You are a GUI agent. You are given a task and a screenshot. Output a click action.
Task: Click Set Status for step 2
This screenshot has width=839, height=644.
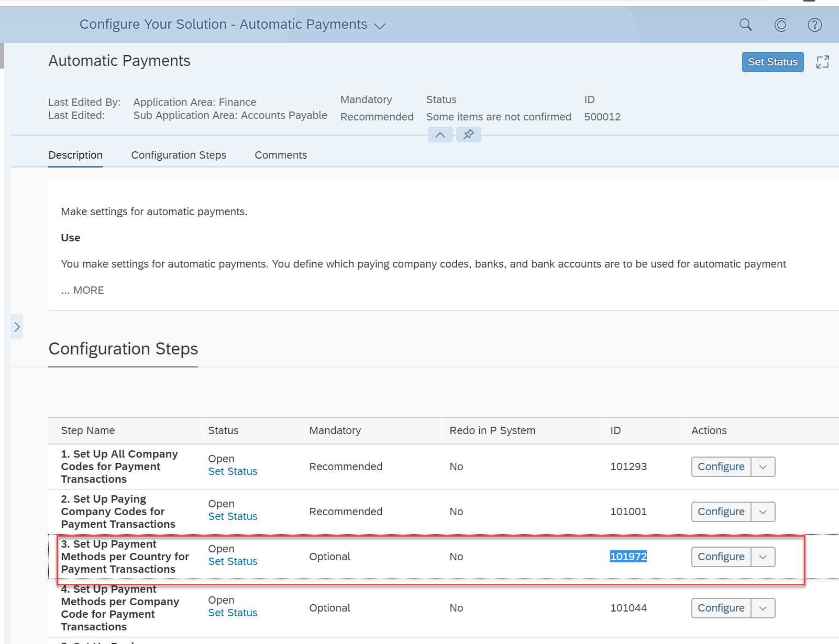233,516
